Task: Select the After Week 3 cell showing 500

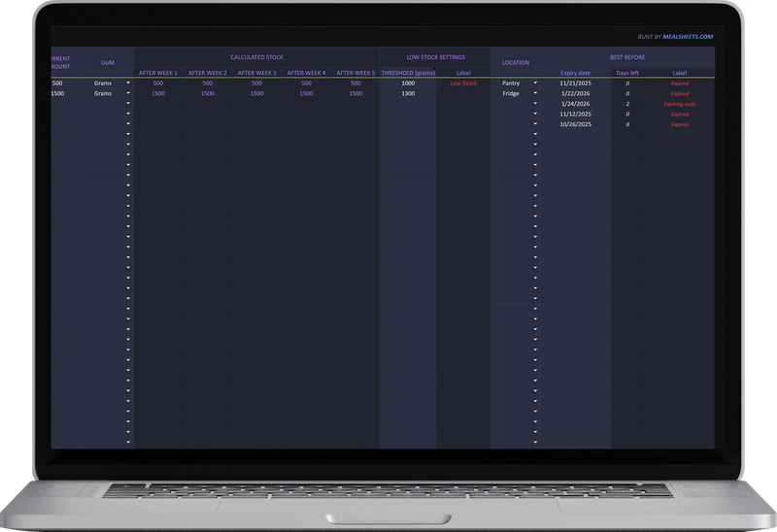Action: (x=256, y=83)
